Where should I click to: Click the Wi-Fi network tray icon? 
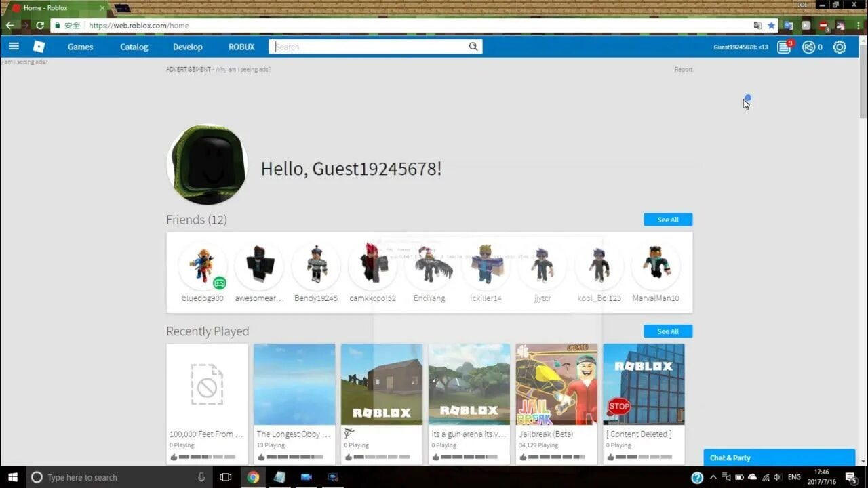pyautogui.click(x=766, y=477)
